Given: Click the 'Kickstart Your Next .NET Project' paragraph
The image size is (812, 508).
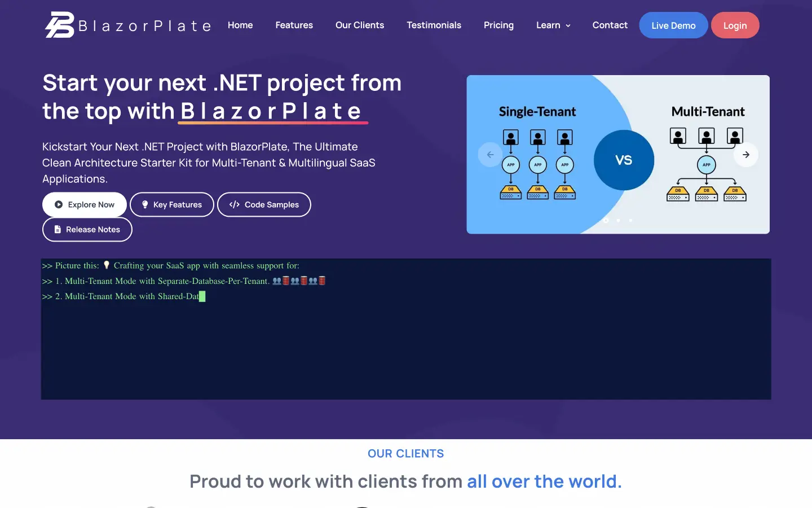Looking at the screenshot, I should point(209,163).
